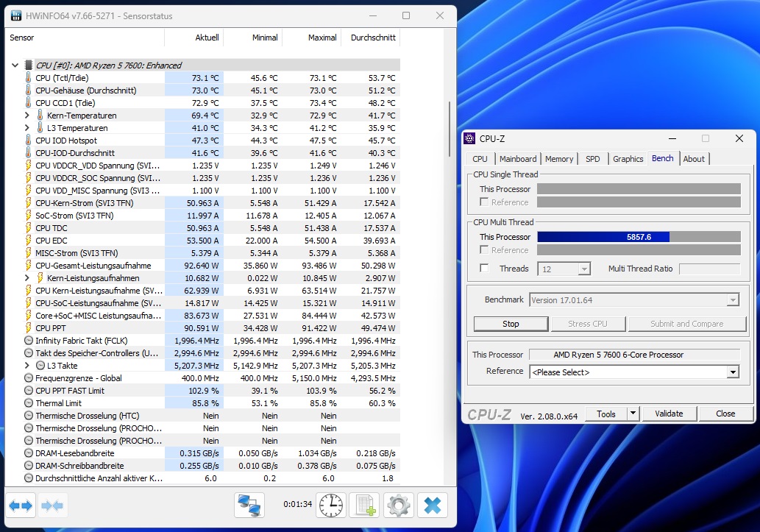This screenshot has height=532, width=760.
Task: Click clock icon next to Frequenzgrenze - Global
Action: [29, 378]
